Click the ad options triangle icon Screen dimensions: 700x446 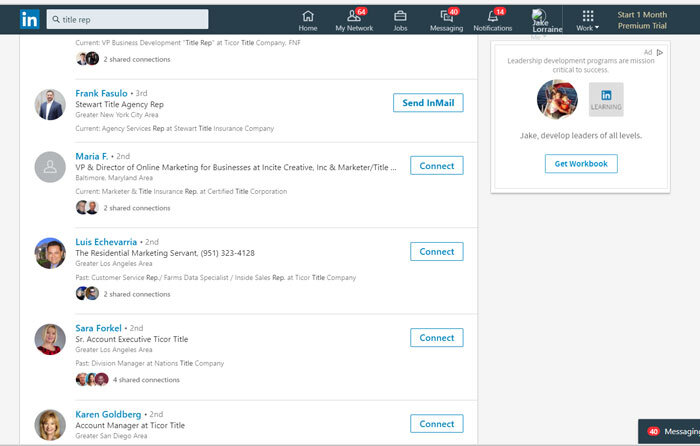[660, 52]
